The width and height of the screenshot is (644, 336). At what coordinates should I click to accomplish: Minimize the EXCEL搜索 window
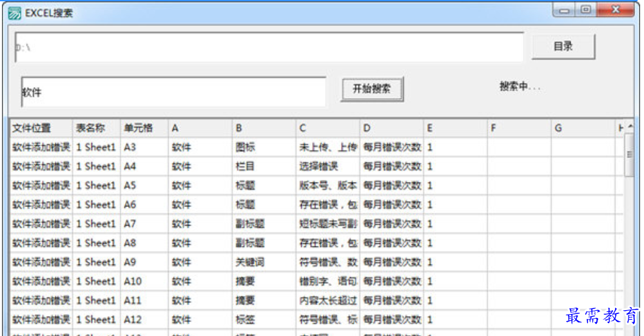tap(564, 10)
